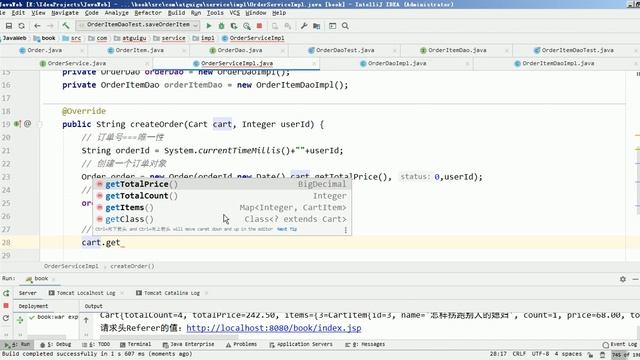Click the Next Tip link in completion popup

287,229
